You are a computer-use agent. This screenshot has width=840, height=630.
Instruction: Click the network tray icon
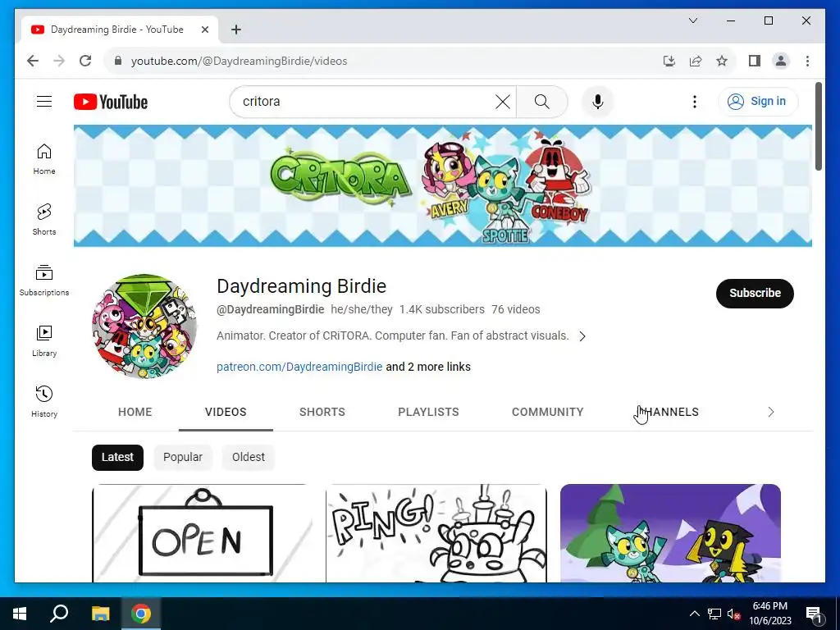[714, 614]
